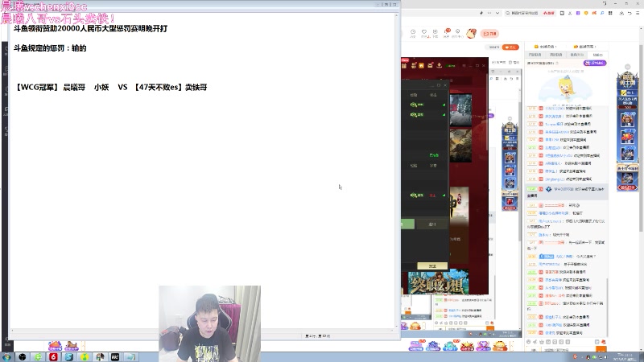Viewport: 644px width, 362px height.
Task: Open the browser hamburger menu
Action: point(638,13)
